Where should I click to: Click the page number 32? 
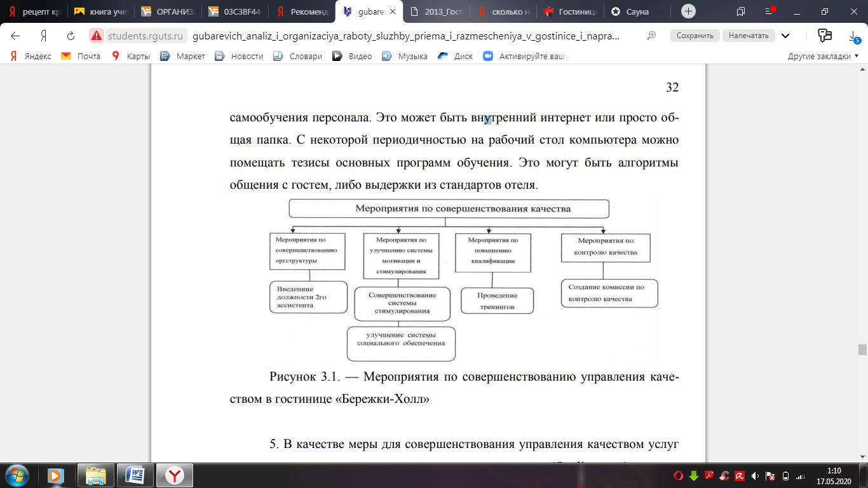click(672, 88)
